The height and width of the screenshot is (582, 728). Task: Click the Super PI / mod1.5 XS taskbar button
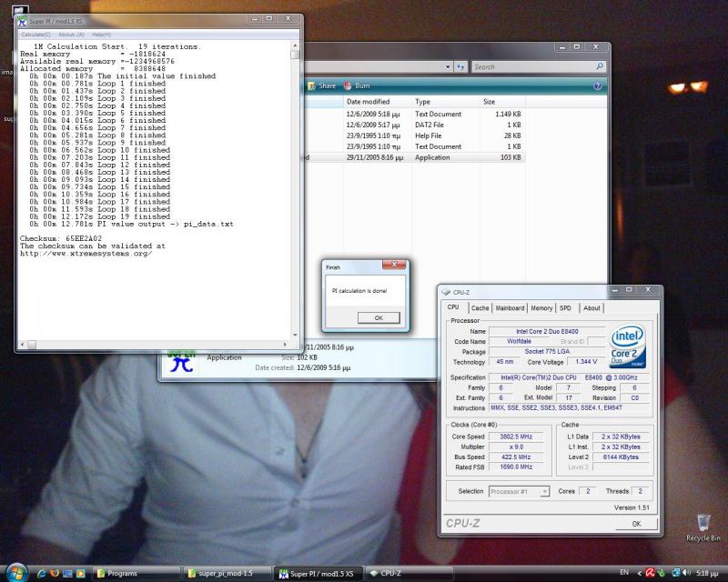(x=318, y=574)
